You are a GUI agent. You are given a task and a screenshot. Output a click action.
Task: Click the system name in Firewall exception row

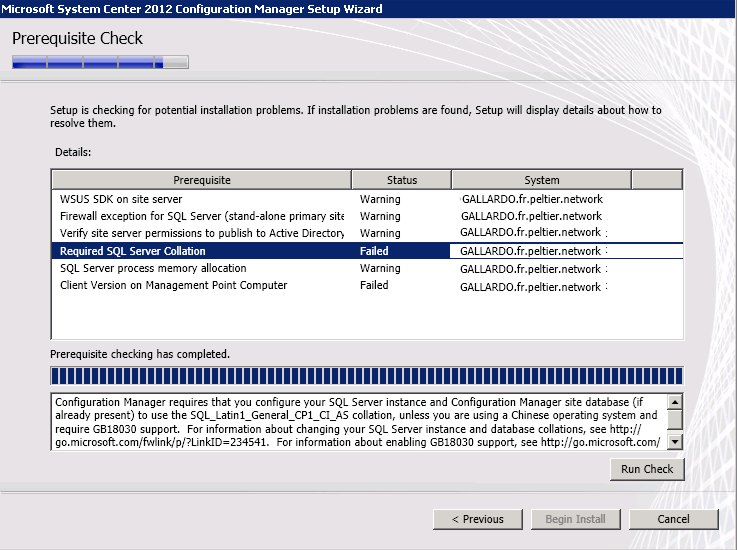click(531, 216)
